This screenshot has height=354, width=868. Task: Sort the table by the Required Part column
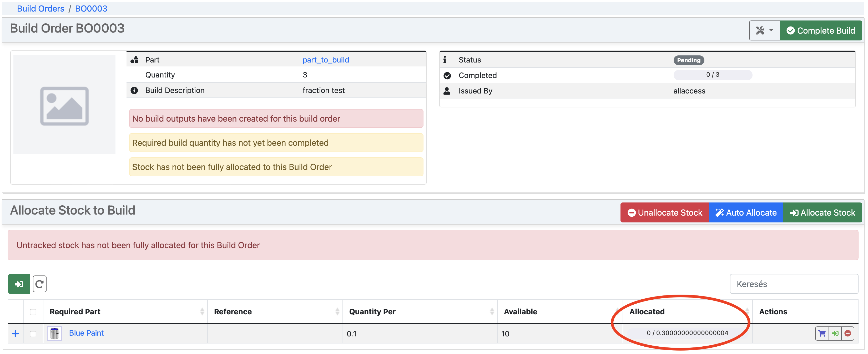click(x=75, y=312)
